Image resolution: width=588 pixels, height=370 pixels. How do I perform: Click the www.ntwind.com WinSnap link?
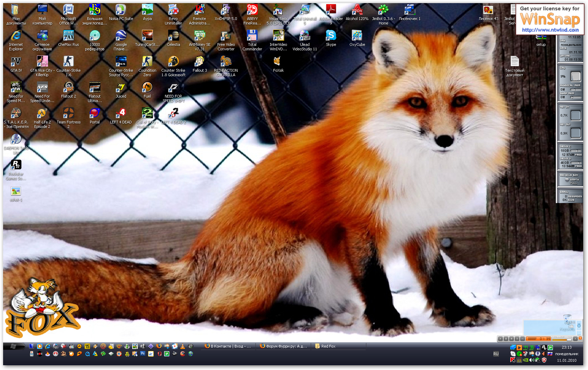[550, 30]
